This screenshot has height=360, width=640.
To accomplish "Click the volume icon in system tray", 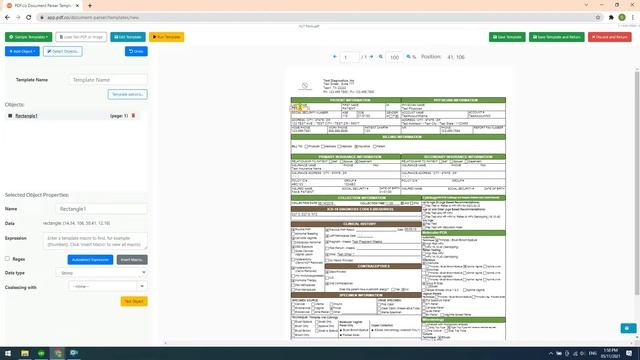I will [x=582, y=353].
